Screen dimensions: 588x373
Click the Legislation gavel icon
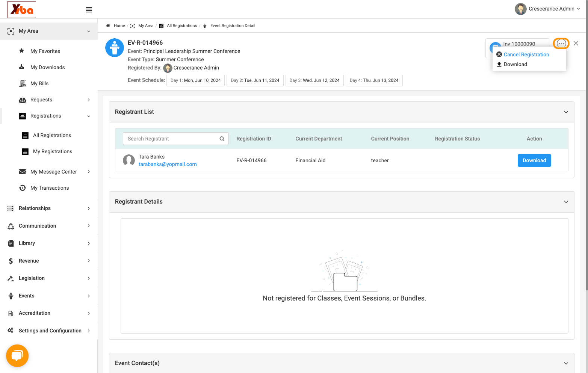[11, 278]
